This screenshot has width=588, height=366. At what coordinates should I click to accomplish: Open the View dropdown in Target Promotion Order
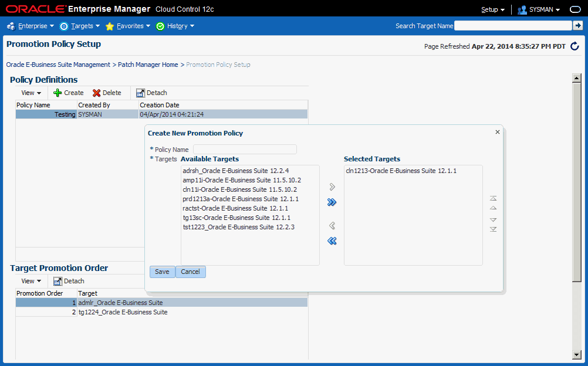31,281
